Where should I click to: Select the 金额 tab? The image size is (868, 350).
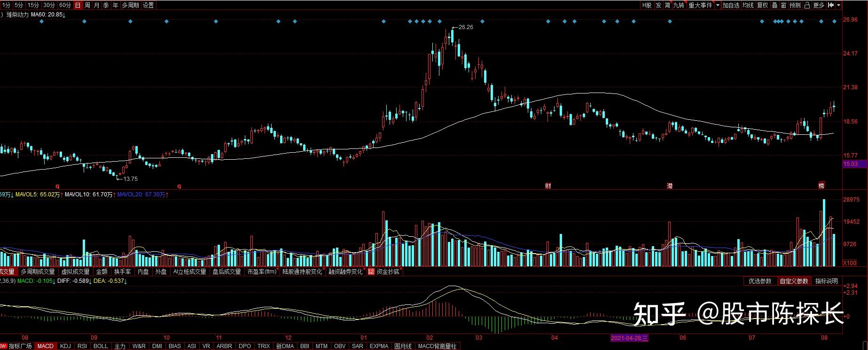point(102,272)
